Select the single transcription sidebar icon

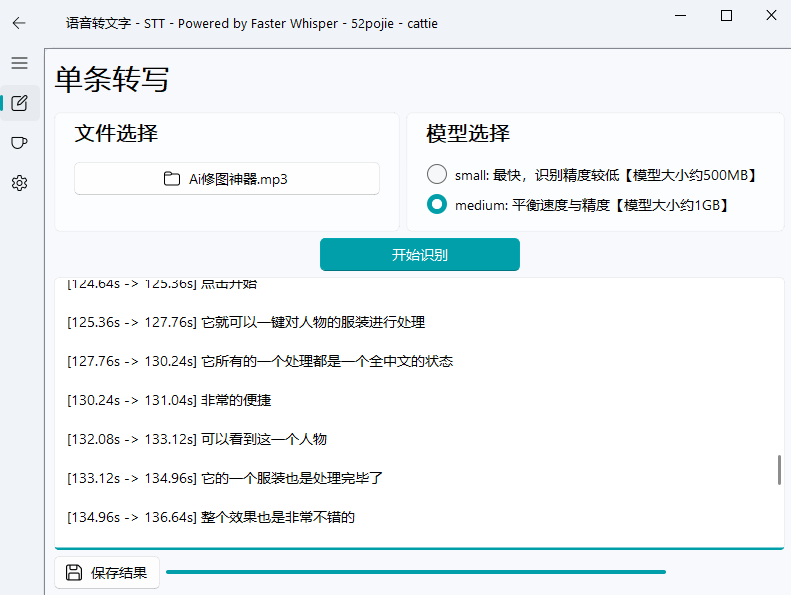coord(19,103)
